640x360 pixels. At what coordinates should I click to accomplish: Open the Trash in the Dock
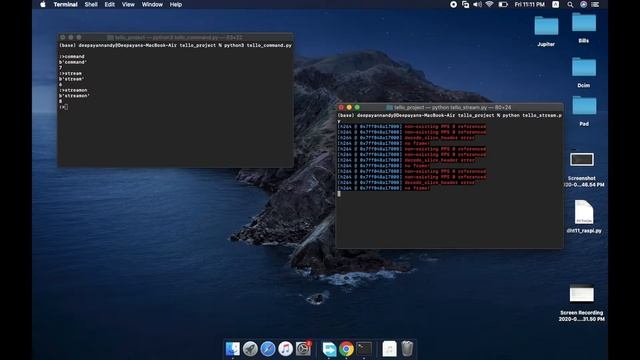(x=407, y=349)
